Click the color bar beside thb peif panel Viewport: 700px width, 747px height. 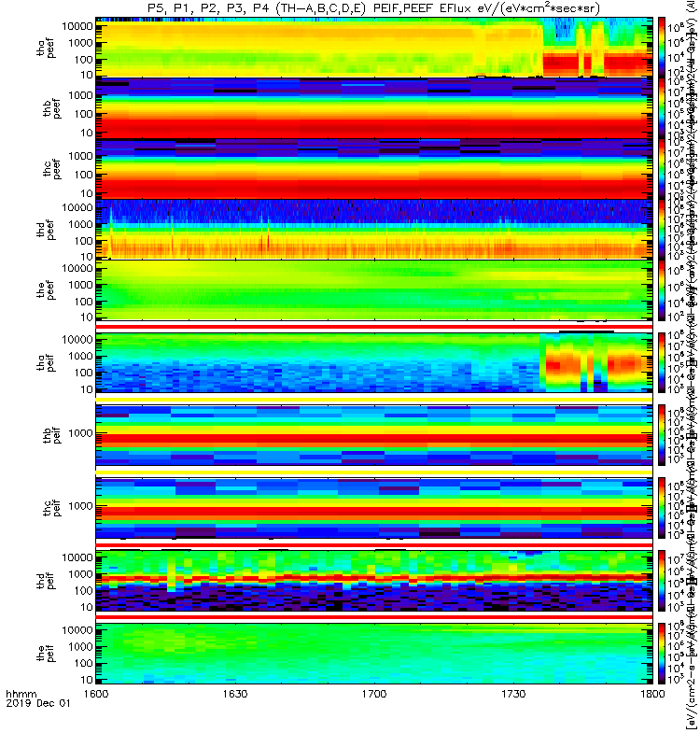coord(662,435)
